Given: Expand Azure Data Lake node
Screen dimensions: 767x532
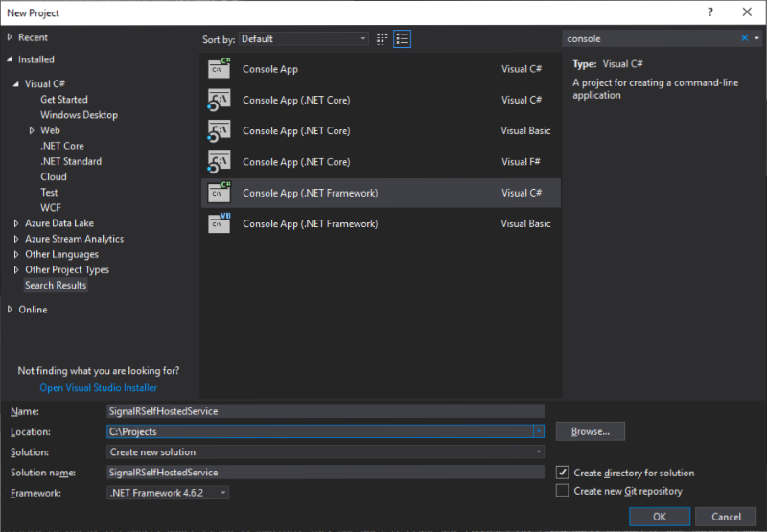Looking at the screenshot, I should tap(16, 223).
